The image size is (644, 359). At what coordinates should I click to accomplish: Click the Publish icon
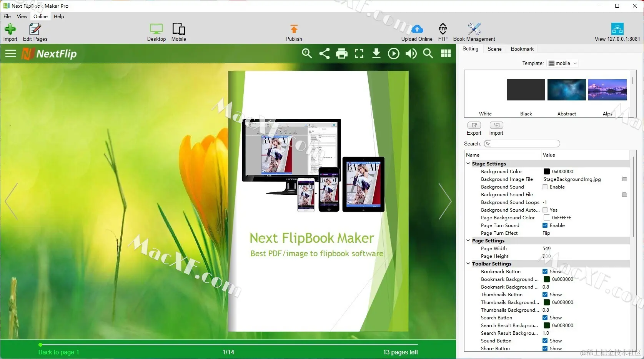point(294,29)
